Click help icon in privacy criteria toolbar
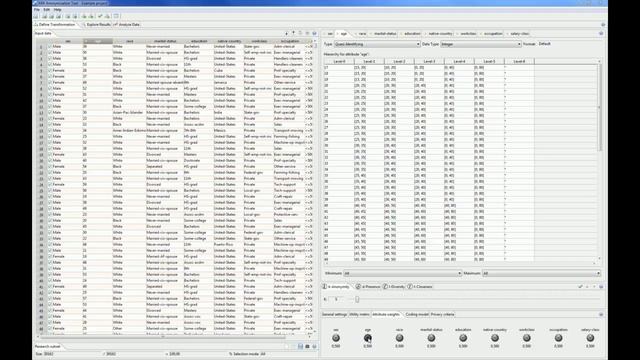This screenshot has width=640, height=360. pos(601,287)
